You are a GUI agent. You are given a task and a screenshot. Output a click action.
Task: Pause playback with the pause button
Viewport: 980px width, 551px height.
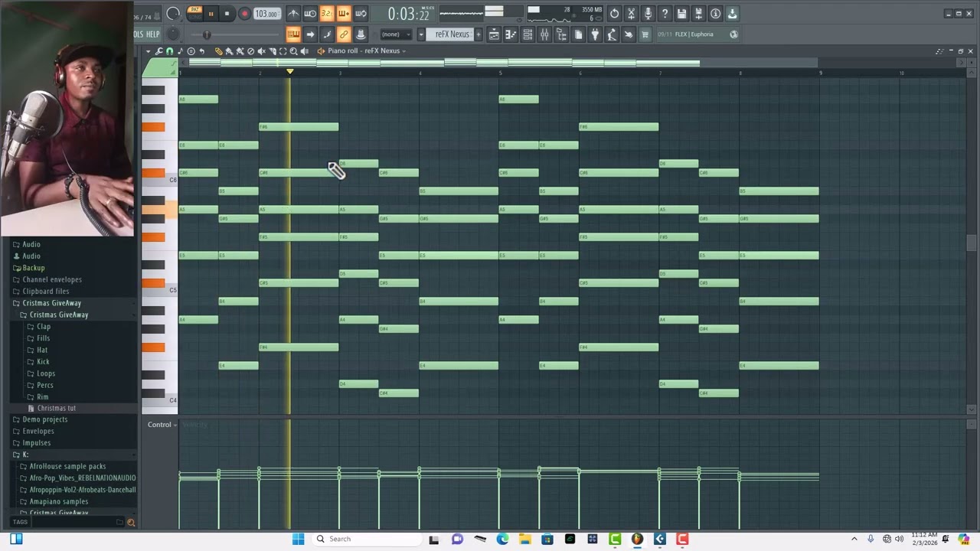(211, 14)
